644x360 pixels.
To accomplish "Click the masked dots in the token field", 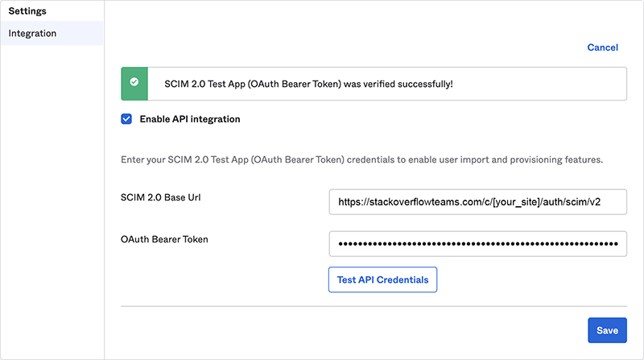I will point(477,243).
